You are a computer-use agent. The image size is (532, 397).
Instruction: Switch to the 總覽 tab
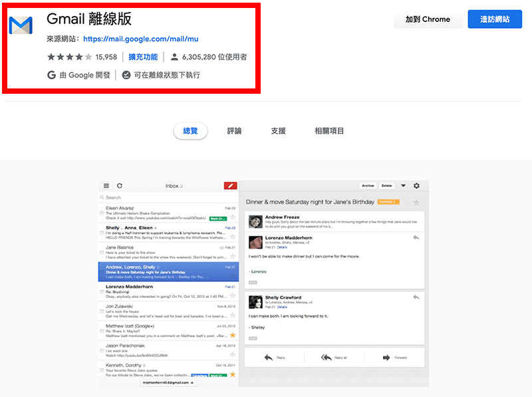(x=190, y=131)
